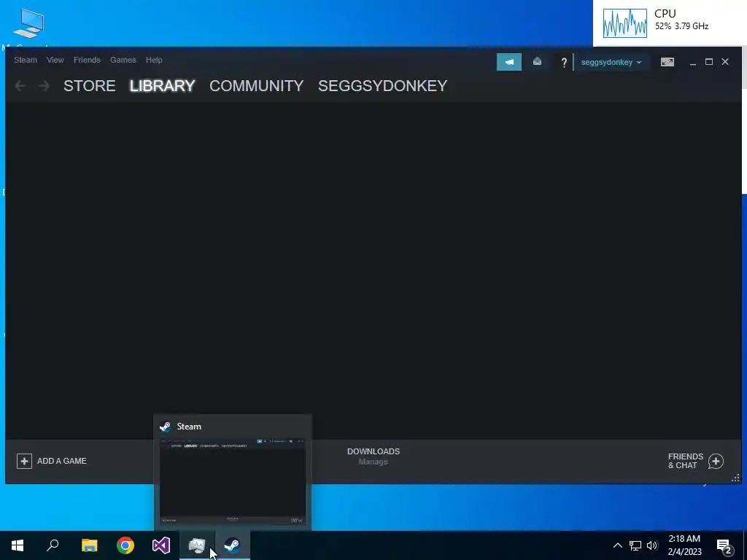The width and height of the screenshot is (747, 560).
Task: Open the Help menu
Action: [154, 60]
